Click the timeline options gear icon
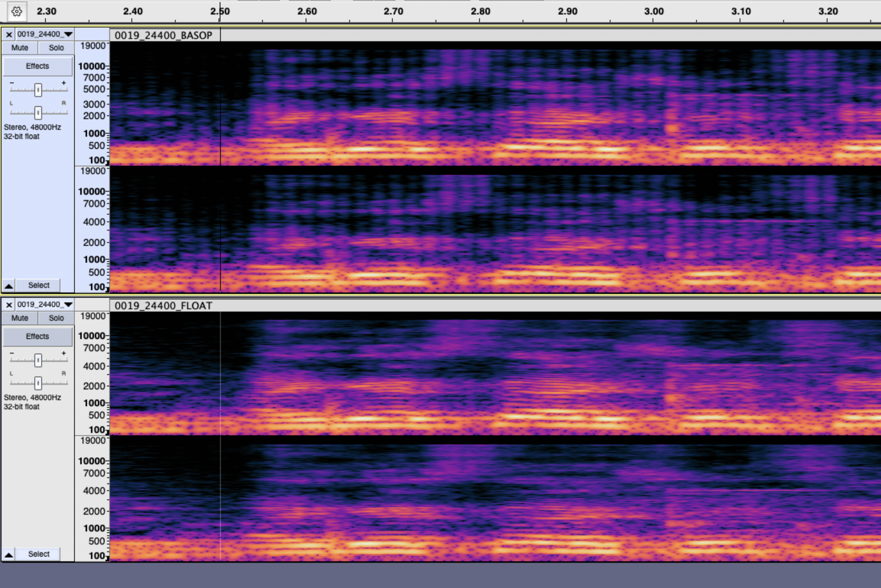 [x=16, y=11]
